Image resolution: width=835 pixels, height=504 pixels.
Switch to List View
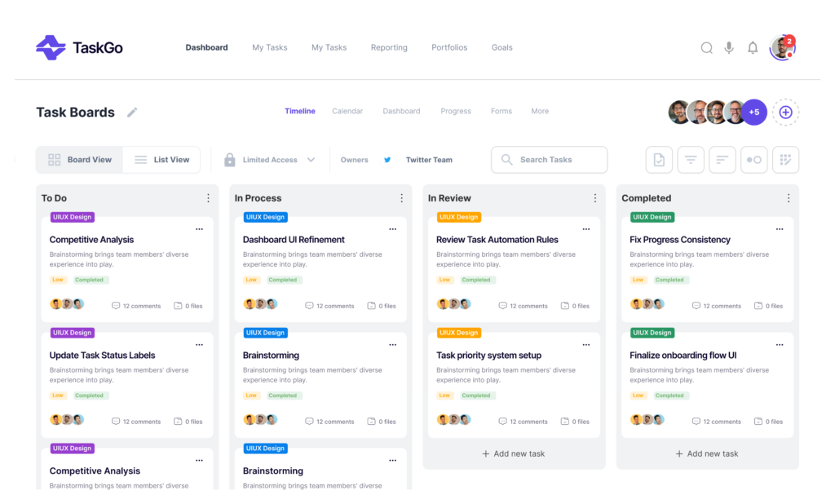(x=161, y=160)
